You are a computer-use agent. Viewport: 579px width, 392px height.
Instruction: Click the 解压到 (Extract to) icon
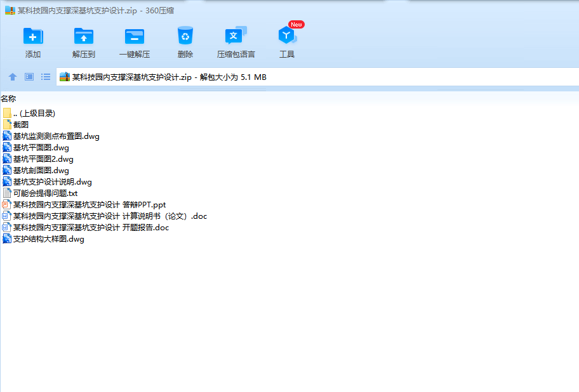coord(83,36)
